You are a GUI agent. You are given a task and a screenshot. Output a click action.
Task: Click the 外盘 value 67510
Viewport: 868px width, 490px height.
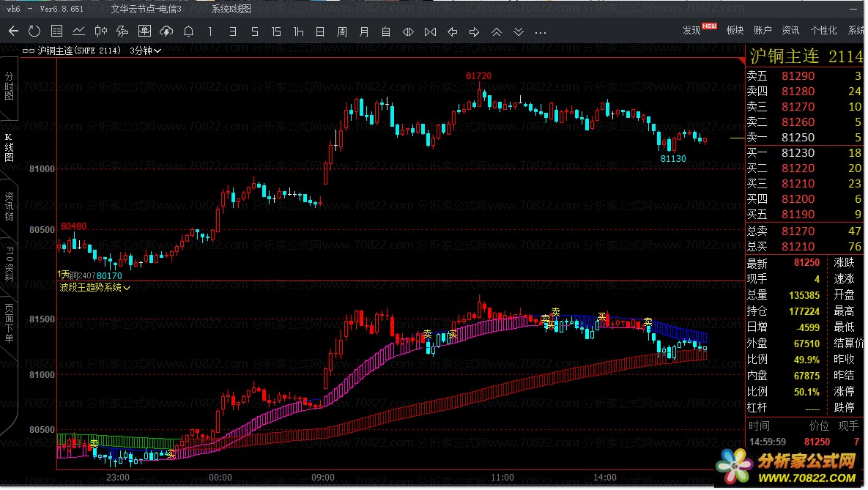(806, 344)
